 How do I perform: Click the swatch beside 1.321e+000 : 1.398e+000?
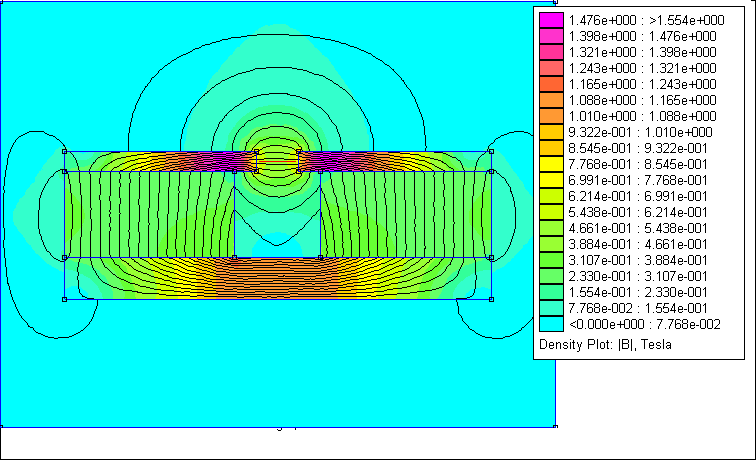click(x=551, y=52)
